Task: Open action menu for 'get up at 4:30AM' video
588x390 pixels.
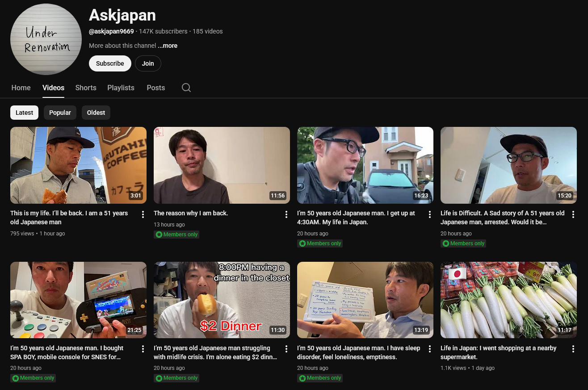Action: pos(430,214)
